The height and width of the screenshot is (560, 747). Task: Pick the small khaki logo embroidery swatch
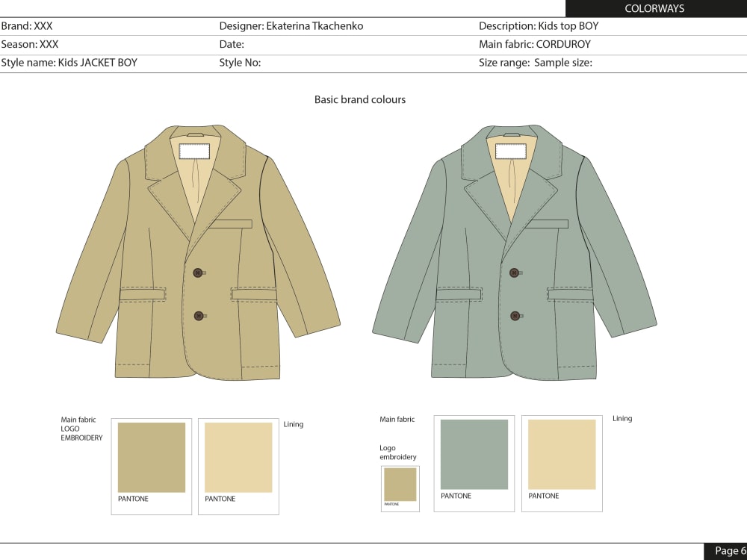pyautogui.click(x=400, y=485)
